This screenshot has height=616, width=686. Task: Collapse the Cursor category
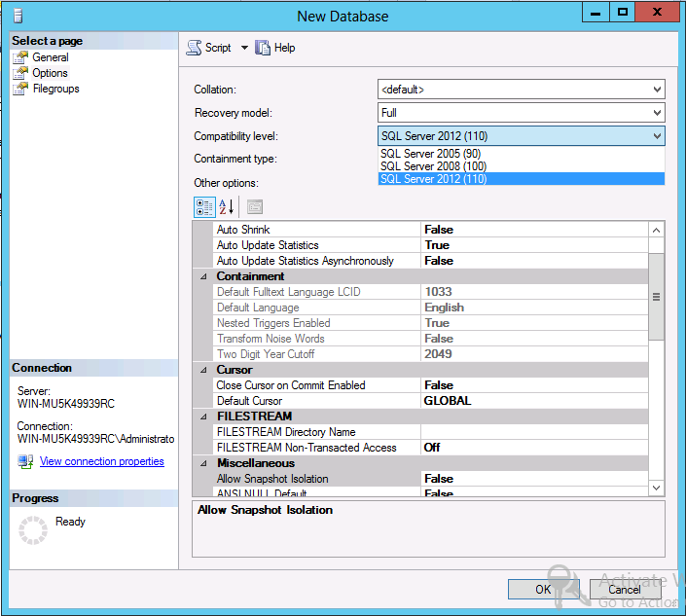coord(203,370)
